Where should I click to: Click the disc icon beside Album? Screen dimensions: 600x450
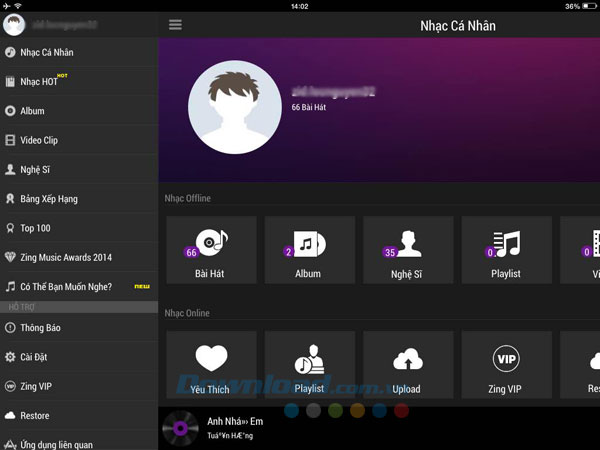(x=10, y=111)
